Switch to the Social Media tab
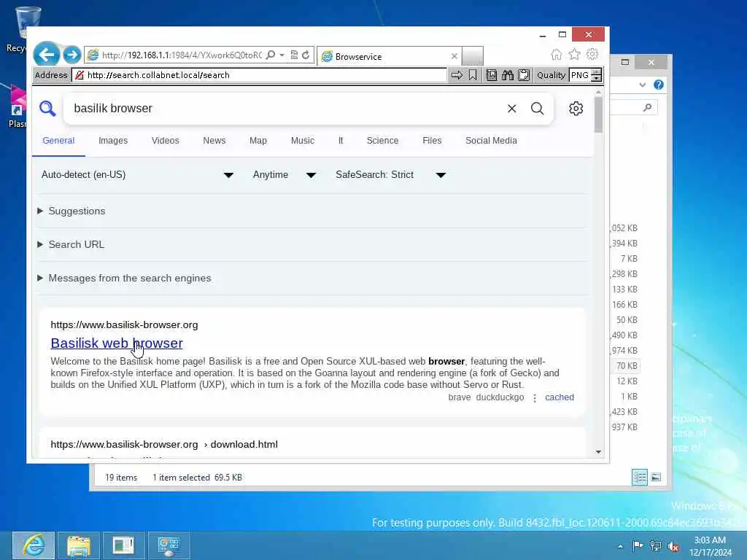The image size is (747, 560). 491,141
